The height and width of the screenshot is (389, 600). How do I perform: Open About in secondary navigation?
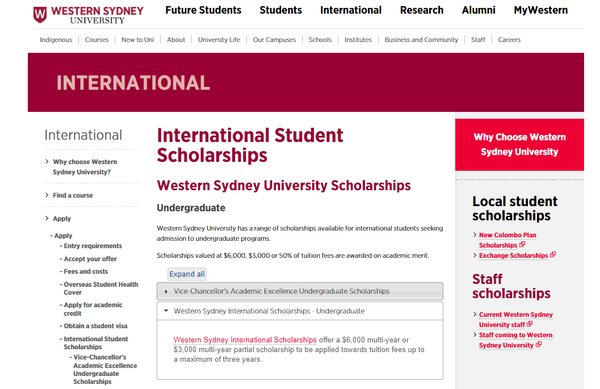click(176, 40)
